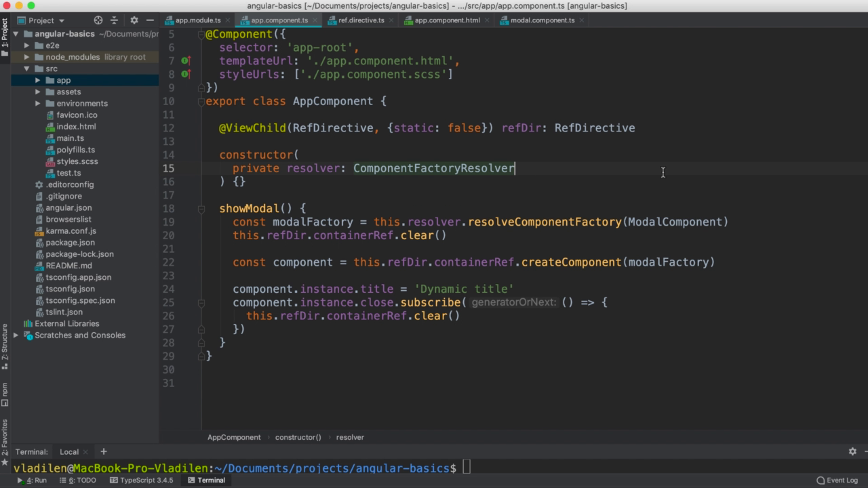
Task: Hide the Project panel using the minus icon
Action: click(150, 20)
